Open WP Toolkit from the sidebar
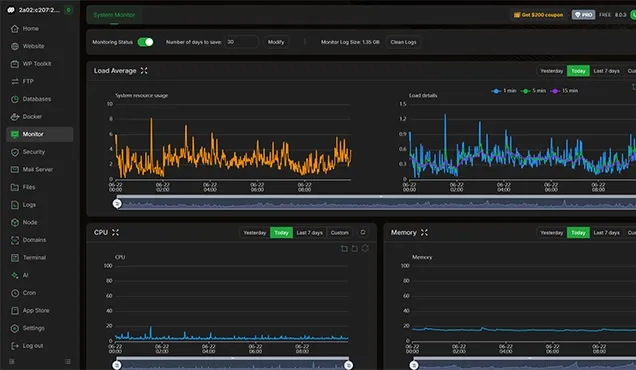The height and width of the screenshot is (370, 636). tap(39, 64)
